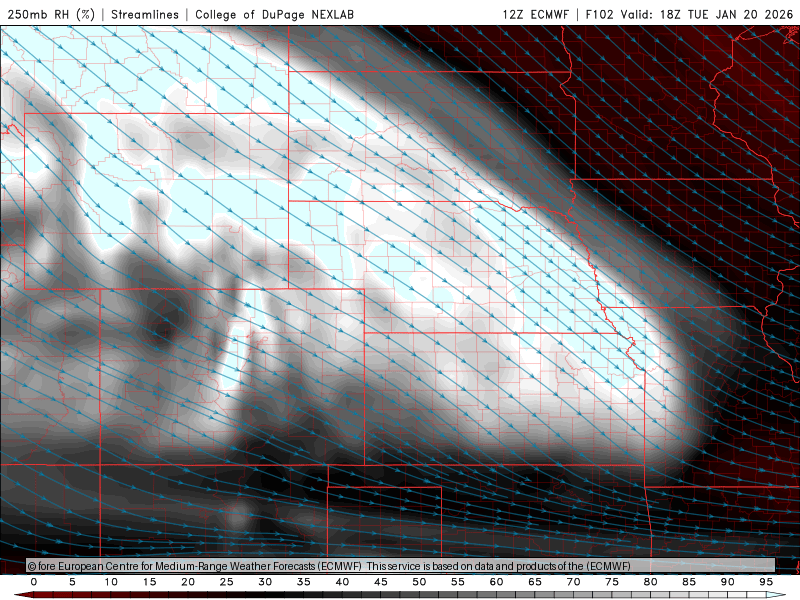
Task: Click the 'Streamlines' label in header
Action: point(145,14)
